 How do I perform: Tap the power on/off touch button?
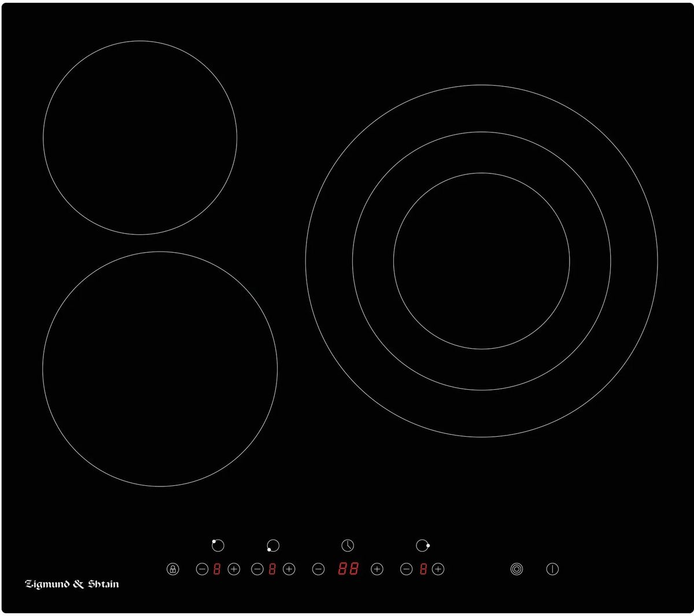[x=552, y=569]
